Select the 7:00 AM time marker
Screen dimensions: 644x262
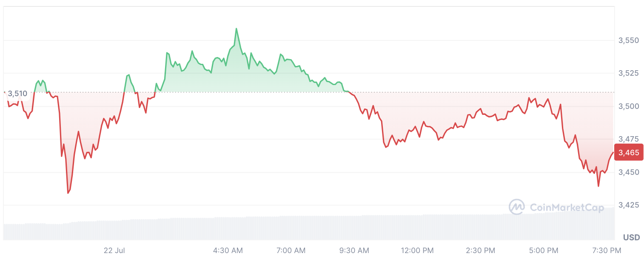[291, 251]
